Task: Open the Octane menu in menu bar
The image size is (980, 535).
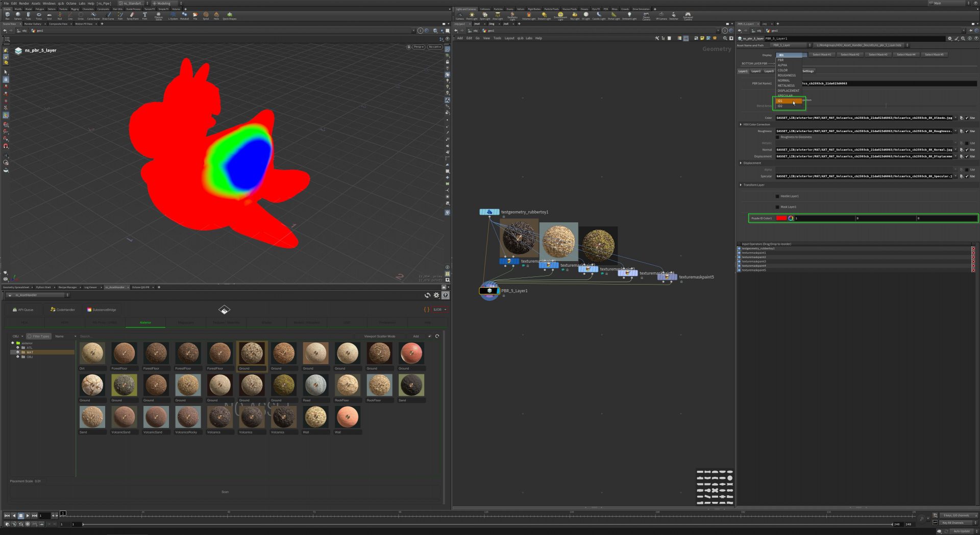Action: [71, 3]
